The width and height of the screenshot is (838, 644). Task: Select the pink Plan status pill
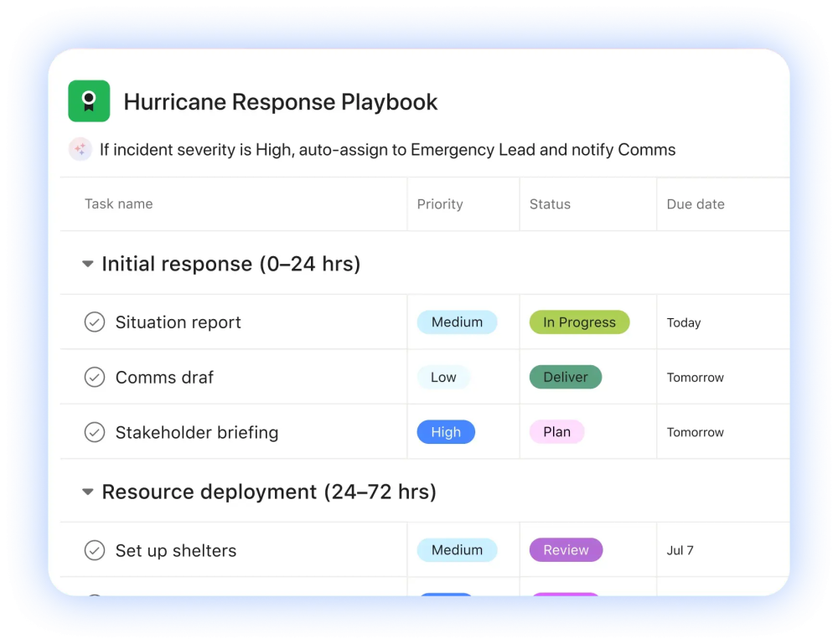[x=556, y=432]
